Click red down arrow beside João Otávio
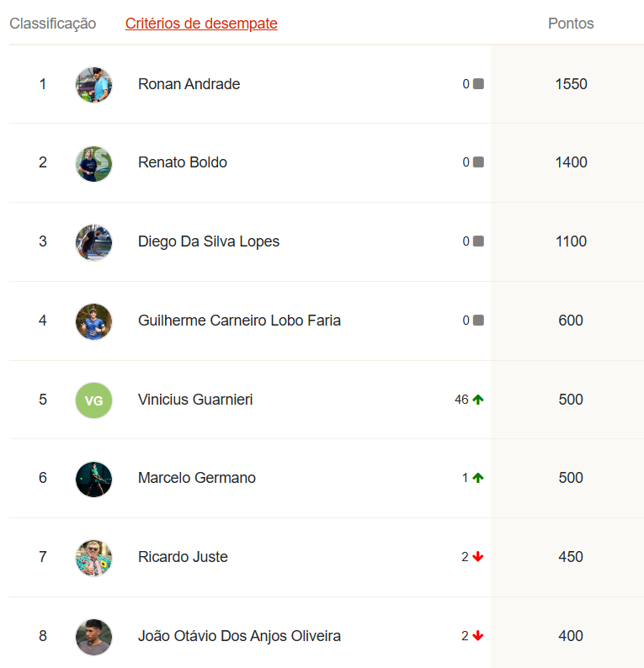This screenshot has height=668, width=644. (478, 636)
